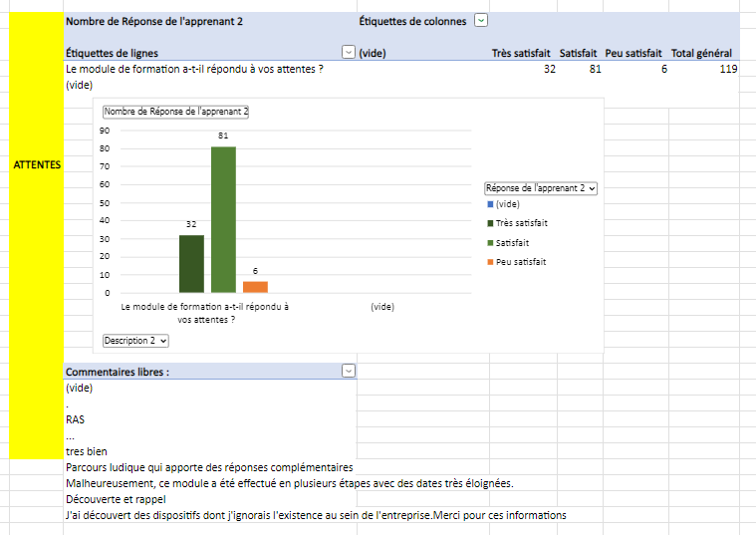Open the Description 2 chart field button

point(135,341)
